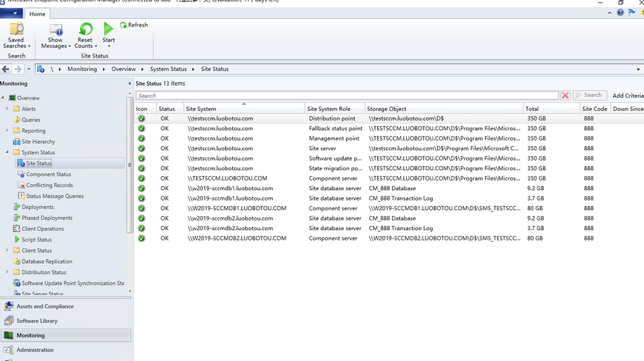This screenshot has height=361, width=644.
Task: Refresh the Site Status view
Action: click(x=134, y=25)
